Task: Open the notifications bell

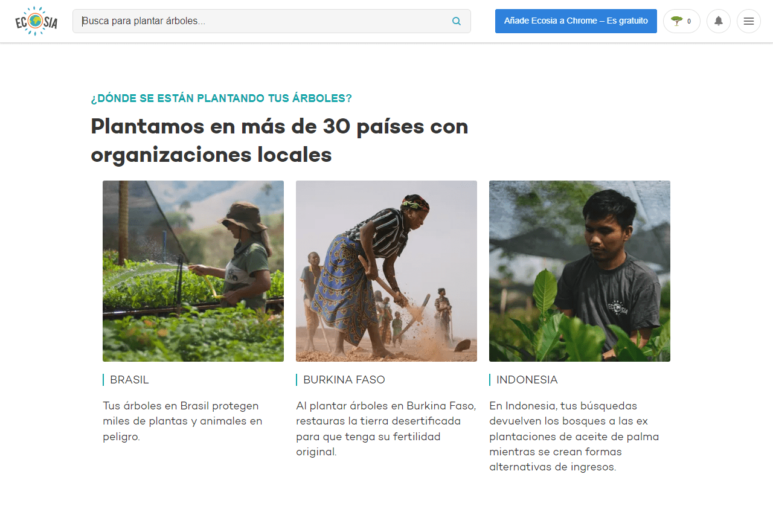Action: [718, 21]
